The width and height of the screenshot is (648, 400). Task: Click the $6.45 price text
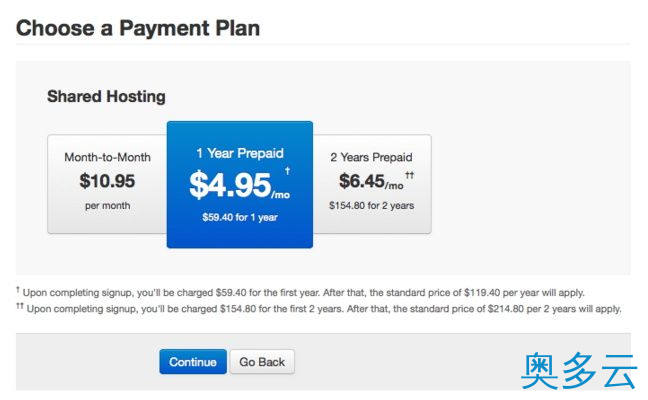361,182
